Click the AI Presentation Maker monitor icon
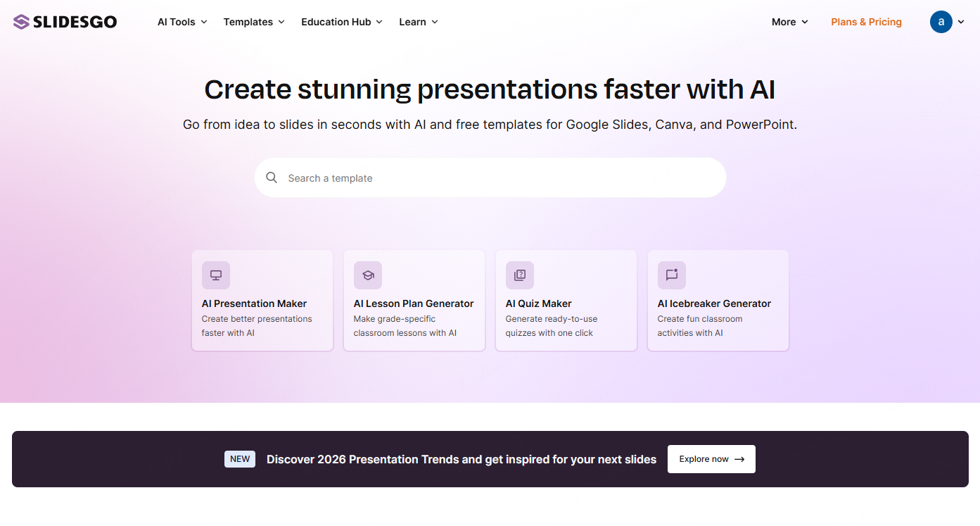Viewport: 980px width, 526px height. (216, 275)
